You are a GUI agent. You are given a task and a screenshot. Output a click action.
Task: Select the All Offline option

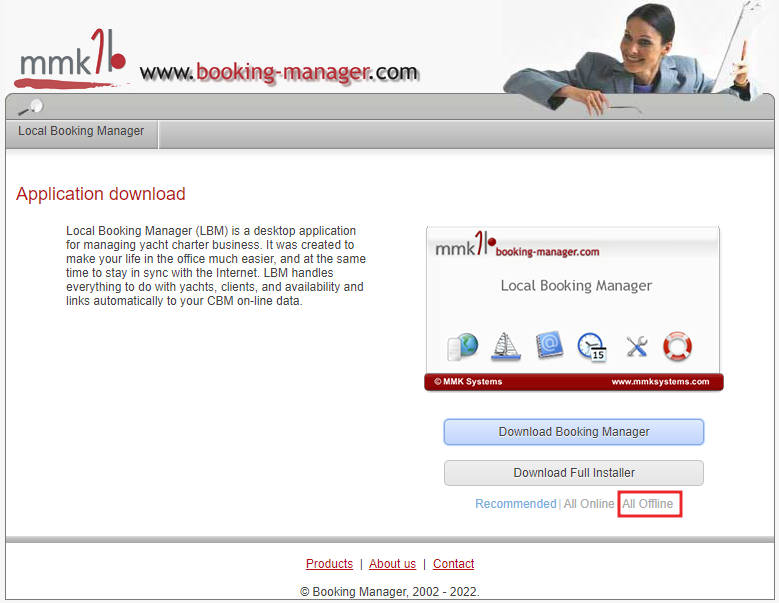click(x=648, y=504)
